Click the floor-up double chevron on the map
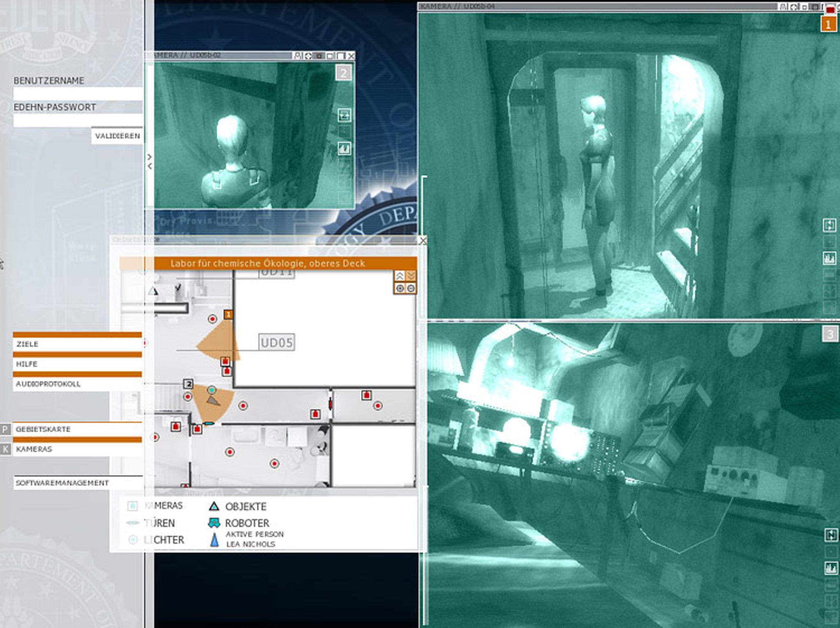Viewport: 840px width, 628px height. [399, 276]
